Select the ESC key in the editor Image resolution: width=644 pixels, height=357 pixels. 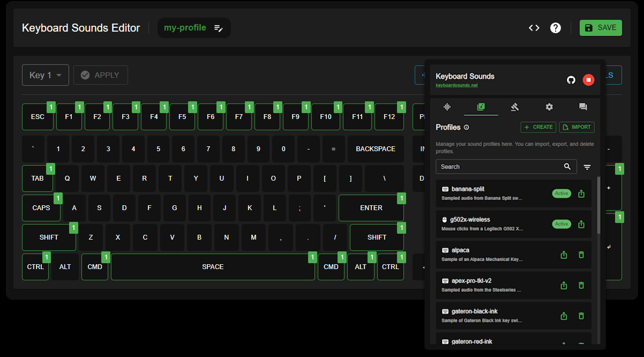click(38, 117)
